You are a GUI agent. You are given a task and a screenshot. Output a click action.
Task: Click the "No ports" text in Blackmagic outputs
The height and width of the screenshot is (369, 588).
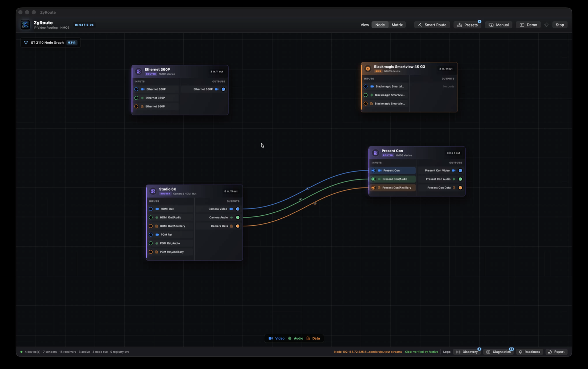point(449,86)
